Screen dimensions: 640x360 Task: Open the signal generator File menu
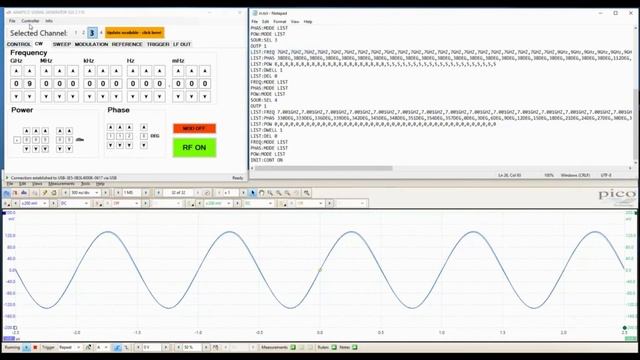(x=12, y=21)
